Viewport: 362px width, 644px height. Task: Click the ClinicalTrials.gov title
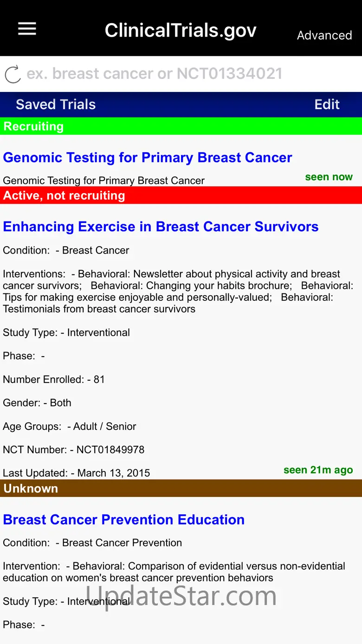pos(181,31)
